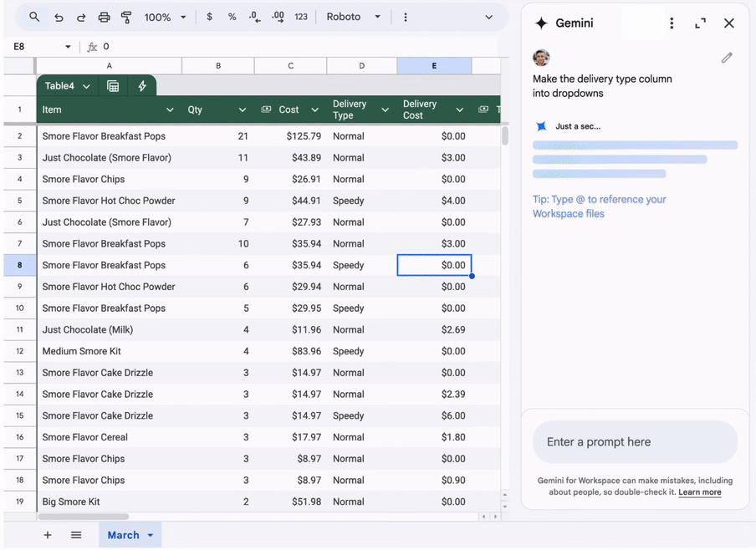Open the print dialog
Image resolution: width=756 pixels, height=550 pixels.
pos(104,16)
